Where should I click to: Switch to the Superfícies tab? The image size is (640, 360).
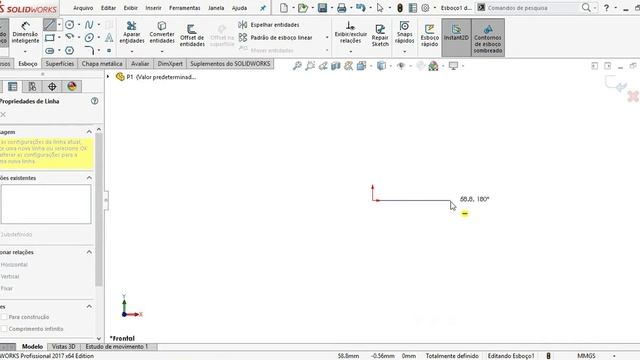60,64
